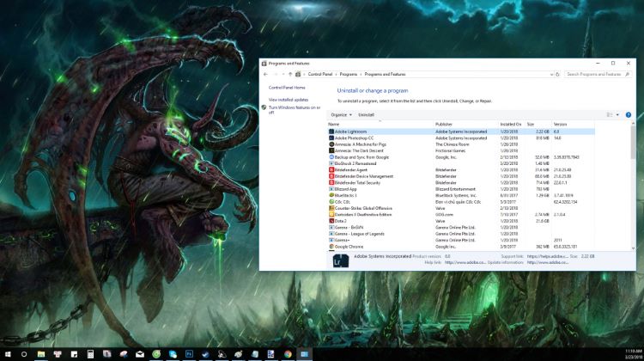The width and height of the screenshot is (644, 361).
Task: Go back with the left arrow
Action: pyautogui.click(x=265, y=75)
